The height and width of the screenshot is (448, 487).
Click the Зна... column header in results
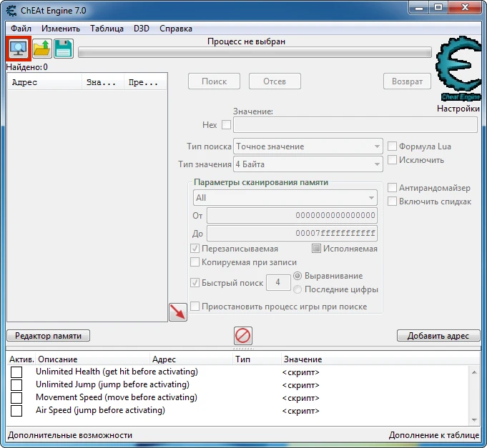coord(103,82)
